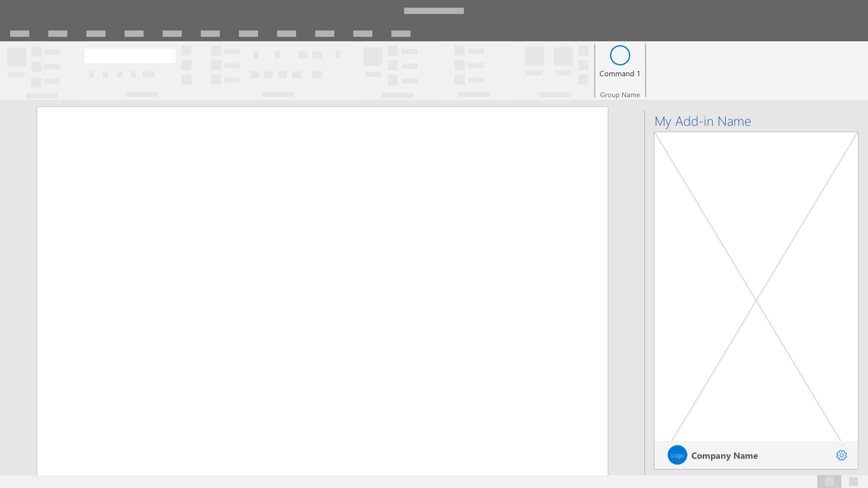Select the first status bar icon at bottom right

click(x=829, y=482)
